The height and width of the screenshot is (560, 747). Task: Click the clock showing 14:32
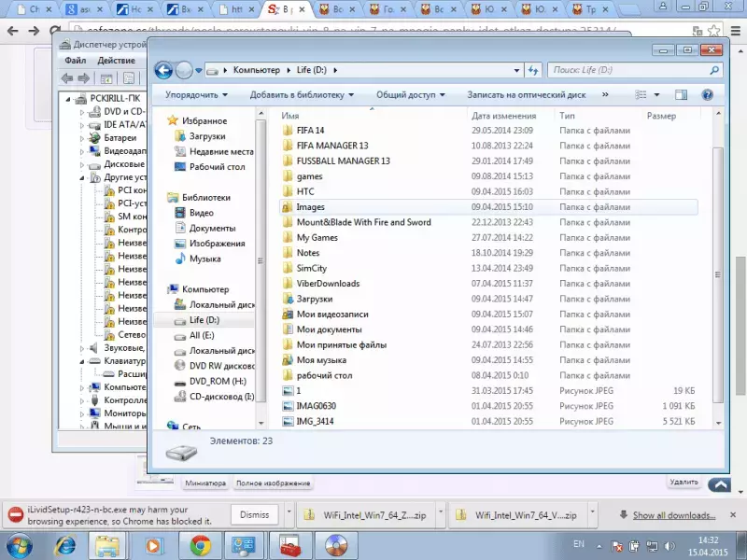pos(708,540)
